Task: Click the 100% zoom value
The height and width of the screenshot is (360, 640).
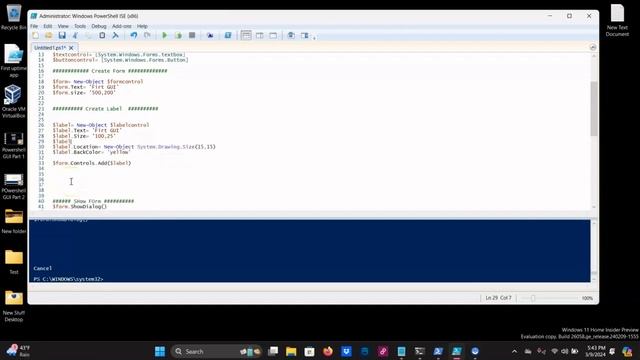Action: pos(587,298)
